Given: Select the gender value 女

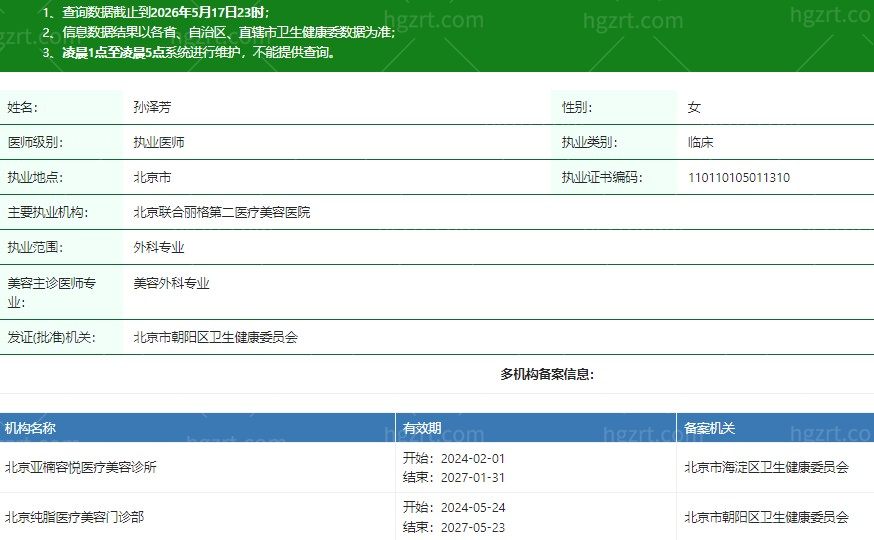Looking at the screenshot, I should pos(694,107).
